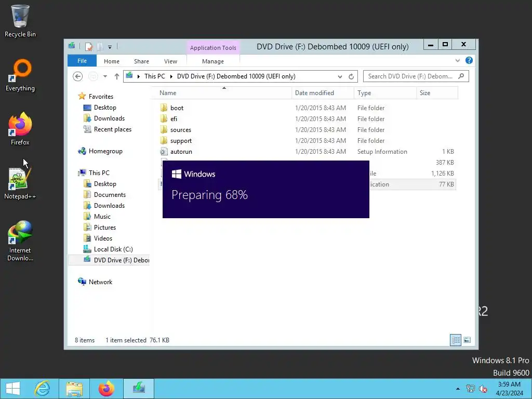Open Notepad++ desktop shortcut
This screenshot has height=399, width=532.
tap(20, 183)
